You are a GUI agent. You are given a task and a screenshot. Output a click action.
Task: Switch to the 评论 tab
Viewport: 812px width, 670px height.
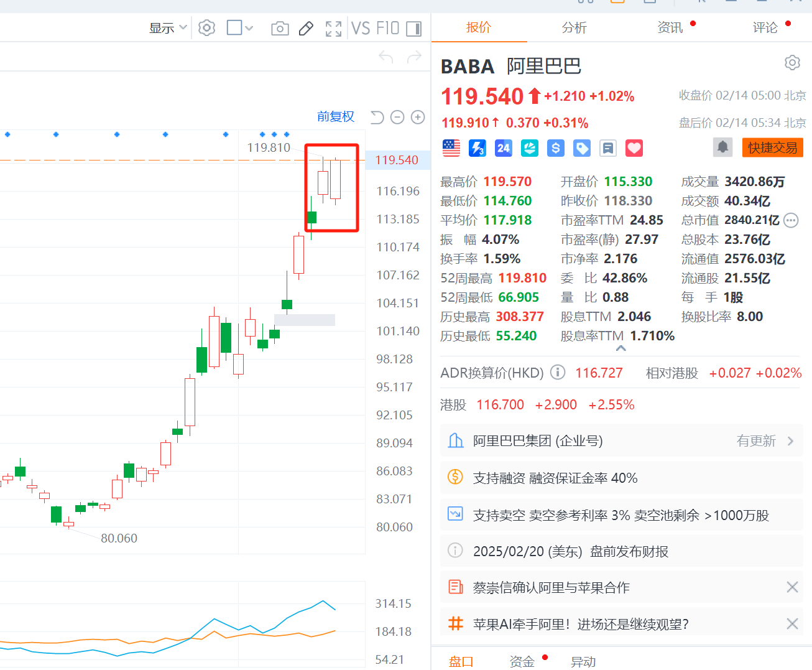tap(765, 27)
